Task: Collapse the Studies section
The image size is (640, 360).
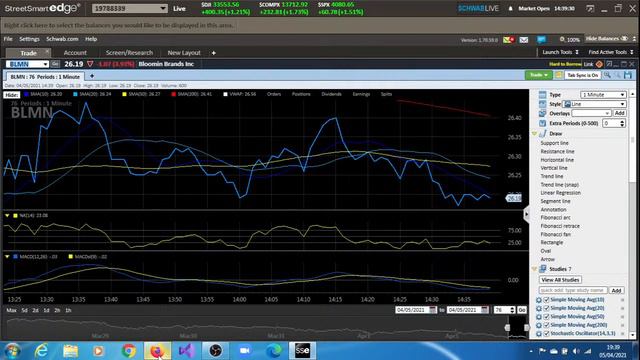Action: (x=534, y=269)
